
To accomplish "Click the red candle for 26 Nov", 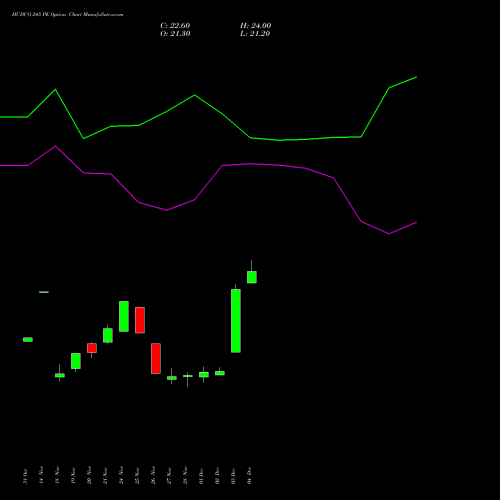I will pos(156,358).
